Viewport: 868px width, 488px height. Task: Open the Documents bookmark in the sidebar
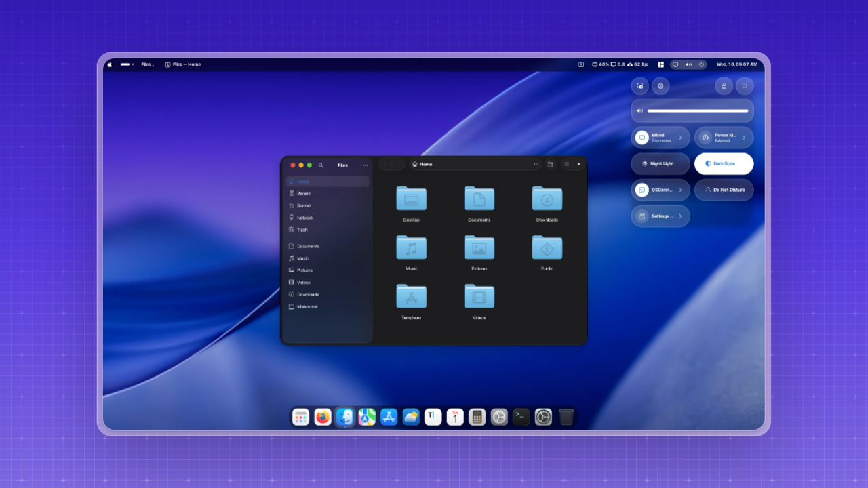[328, 246]
